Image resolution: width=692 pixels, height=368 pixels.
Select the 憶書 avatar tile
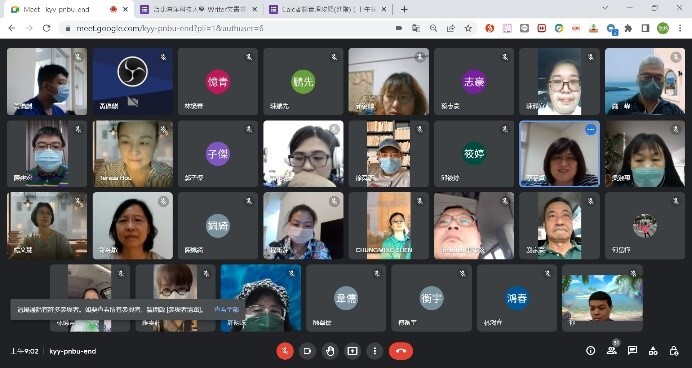point(218,82)
